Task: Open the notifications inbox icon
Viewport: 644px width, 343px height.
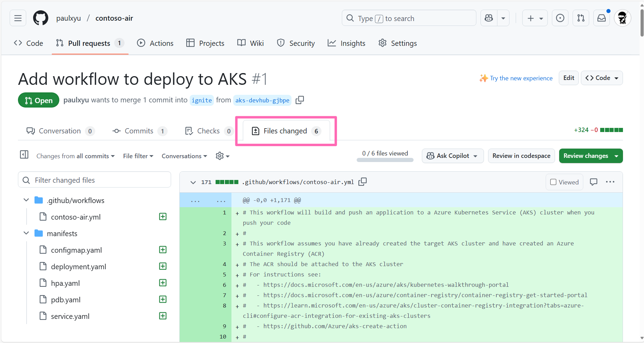Action: (x=602, y=18)
